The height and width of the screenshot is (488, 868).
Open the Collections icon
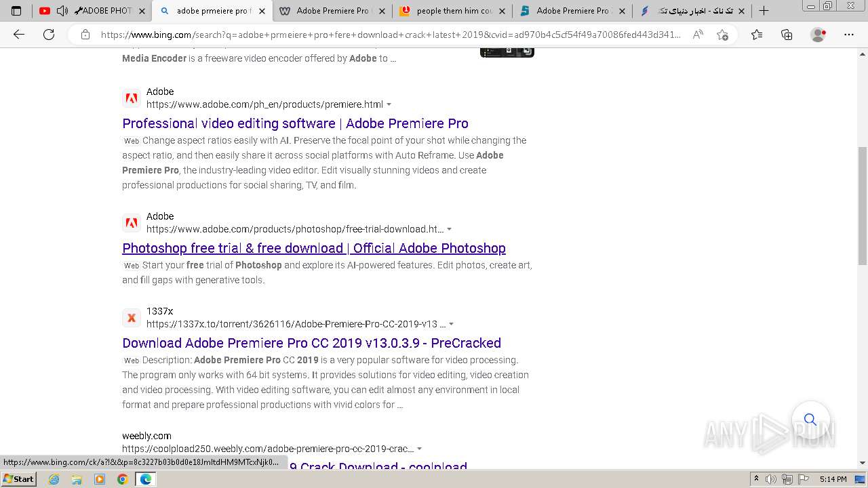click(x=787, y=35)
